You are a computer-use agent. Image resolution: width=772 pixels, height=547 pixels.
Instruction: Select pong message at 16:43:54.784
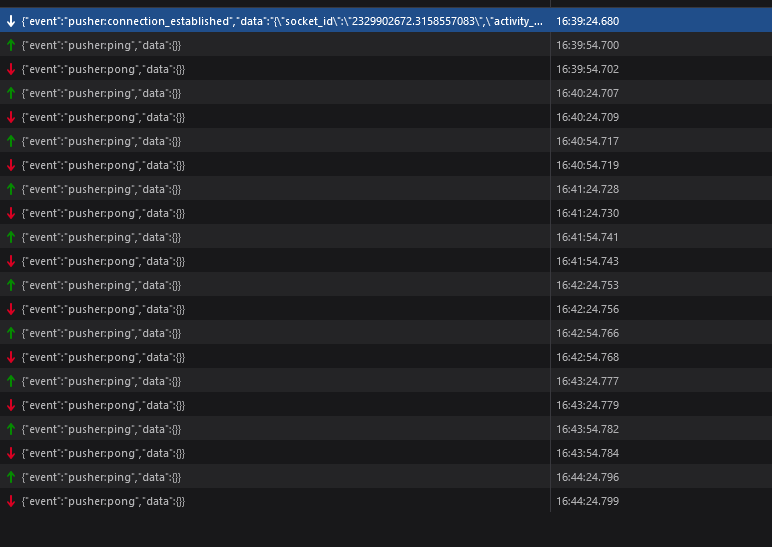tap(386, 453)
